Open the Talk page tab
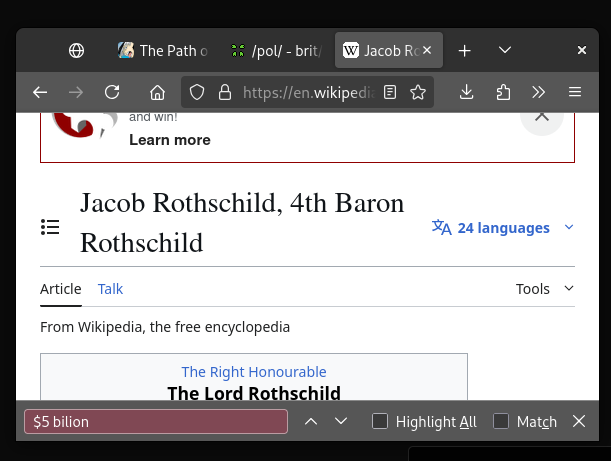This screenshot has width=611, height=461. coord(110,289)
